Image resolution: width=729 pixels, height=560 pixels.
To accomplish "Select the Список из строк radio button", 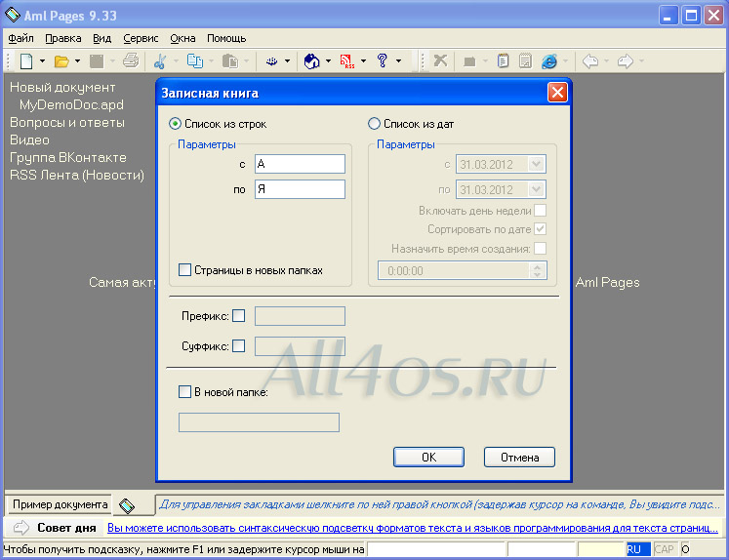I will point(176,124).
